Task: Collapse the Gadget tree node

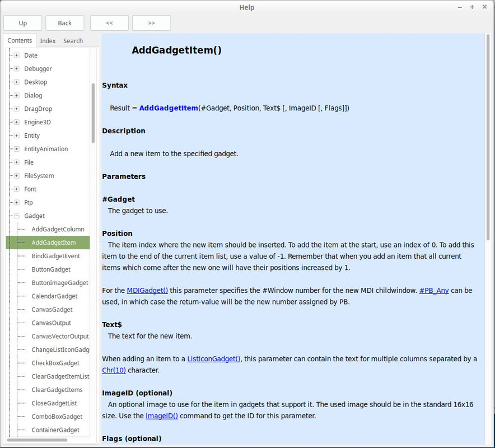Action: coord(17,216)
